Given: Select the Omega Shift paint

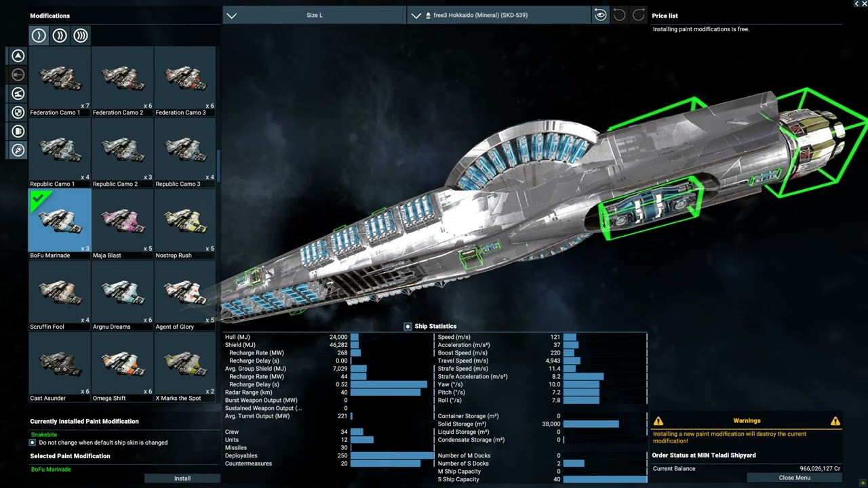Looking at the screenshot, I should click(x=123, y=367).
